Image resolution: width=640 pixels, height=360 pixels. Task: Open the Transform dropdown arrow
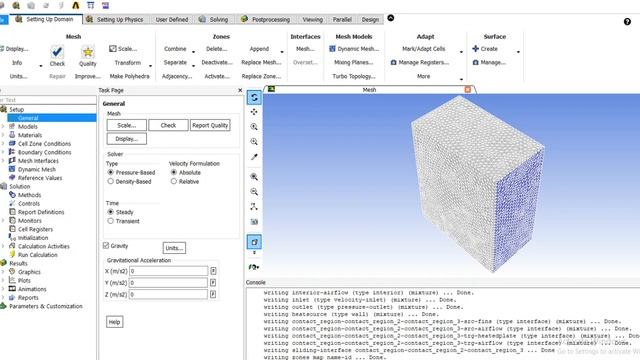tap(151, 66)
